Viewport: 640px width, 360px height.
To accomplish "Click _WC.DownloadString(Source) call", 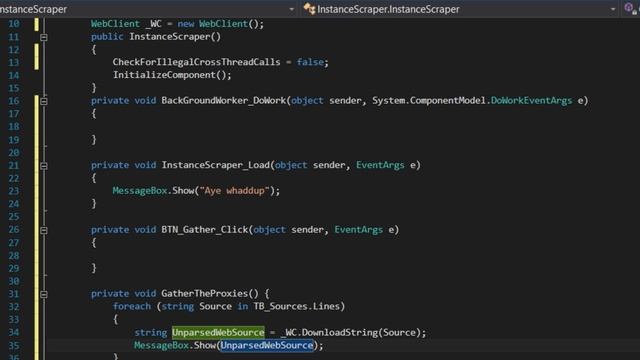I will [x=351, y=333].
